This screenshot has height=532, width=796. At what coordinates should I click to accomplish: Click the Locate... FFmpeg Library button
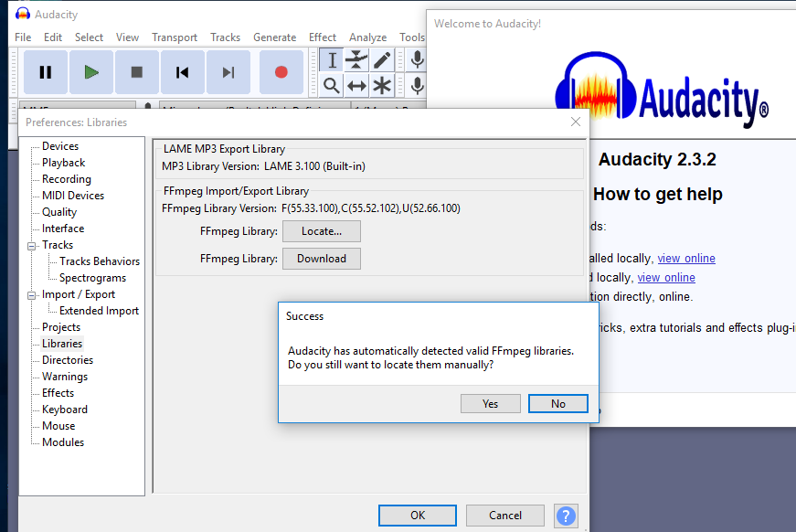322,231
